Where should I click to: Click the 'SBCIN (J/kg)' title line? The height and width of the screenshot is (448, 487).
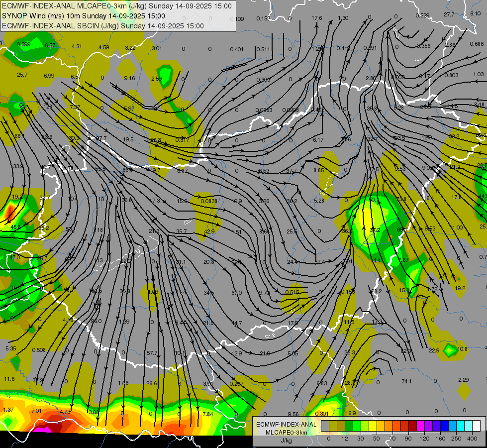(103, 26)
